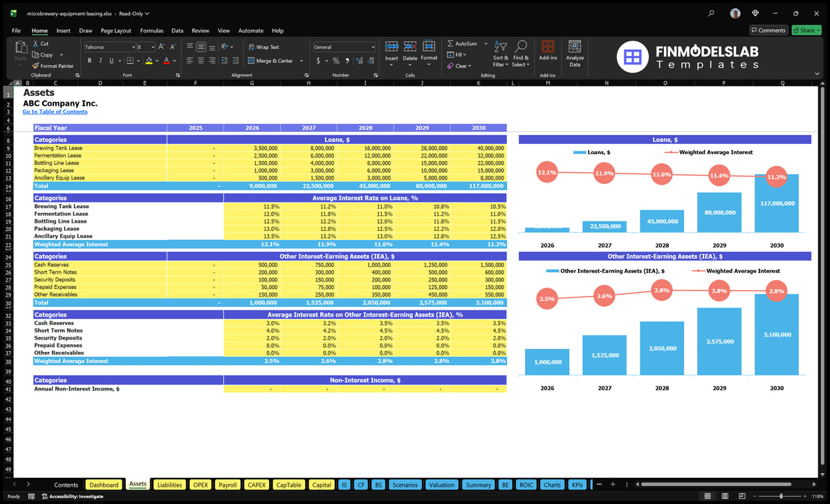Click the green Share button
This screenshot has height=504, width=830.
pos(806,30)
